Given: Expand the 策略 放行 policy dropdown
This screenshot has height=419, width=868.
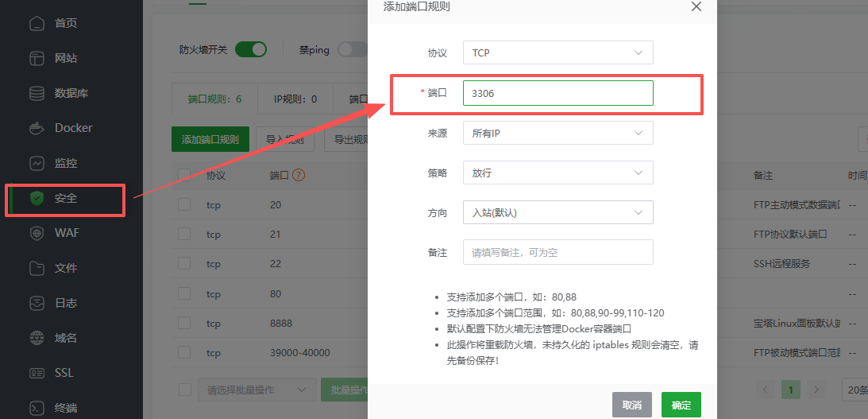Looking at the screenshot, I should [x=557, y=173].
